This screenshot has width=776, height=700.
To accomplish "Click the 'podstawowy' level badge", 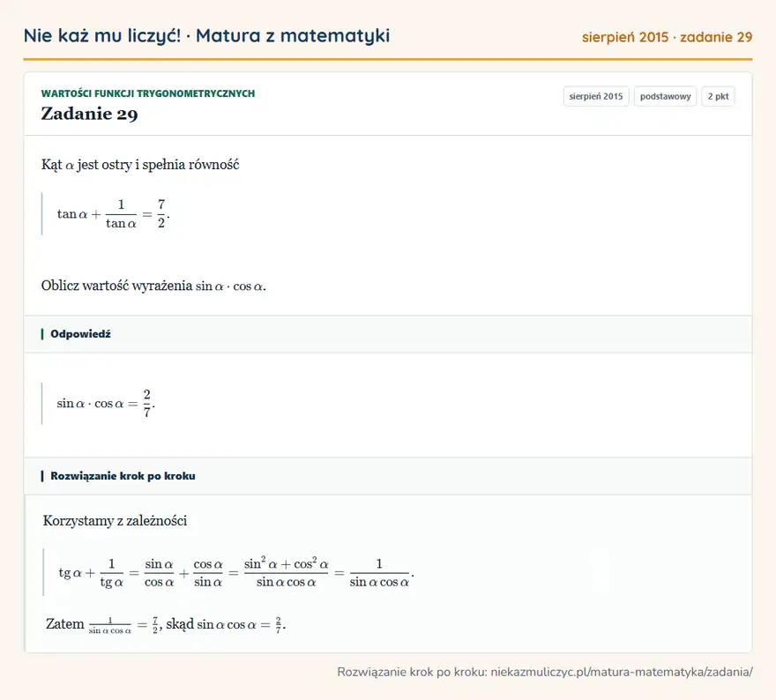I will (x=665, y=96).
